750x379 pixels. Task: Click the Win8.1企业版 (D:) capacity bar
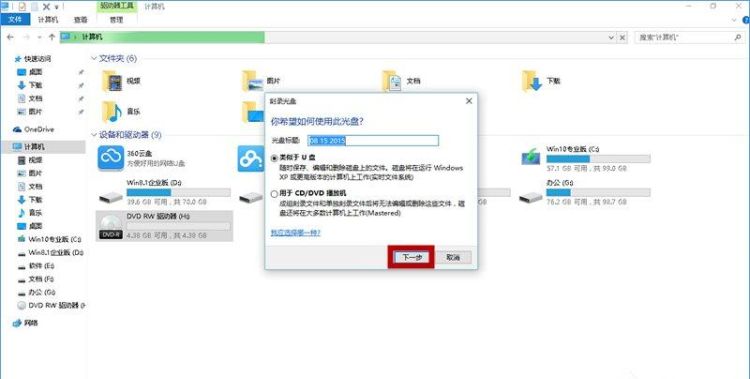(x=178, y=192)
